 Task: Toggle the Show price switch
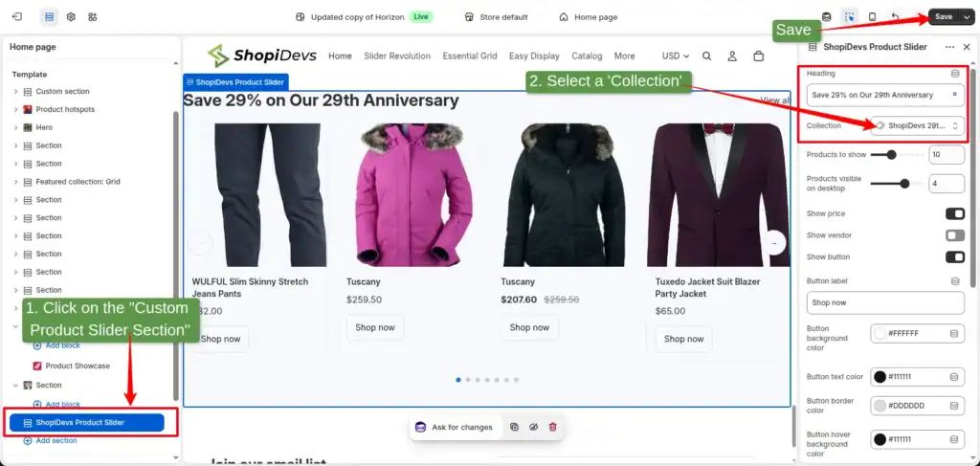pyautogui.click(x=955, y=213)
